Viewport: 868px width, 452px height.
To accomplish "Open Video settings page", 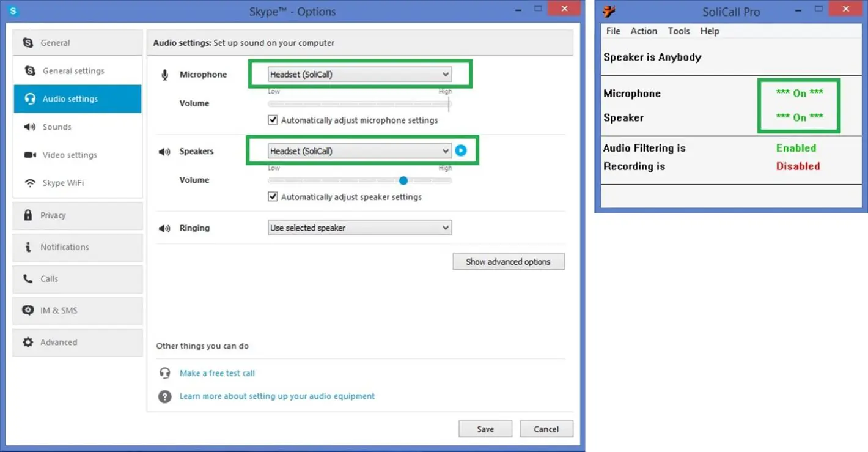I will pyautogui.click(x=78, y=155).
